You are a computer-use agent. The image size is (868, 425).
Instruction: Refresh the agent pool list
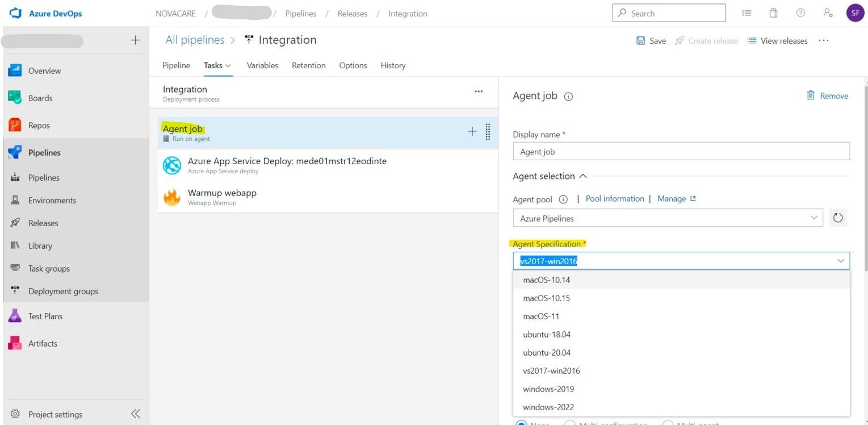838,218
